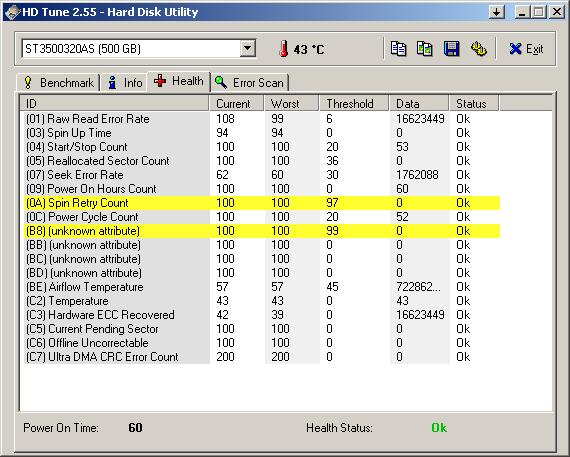
Task: Click the Airflow Temperature attribute row
Action: (262, 287)
